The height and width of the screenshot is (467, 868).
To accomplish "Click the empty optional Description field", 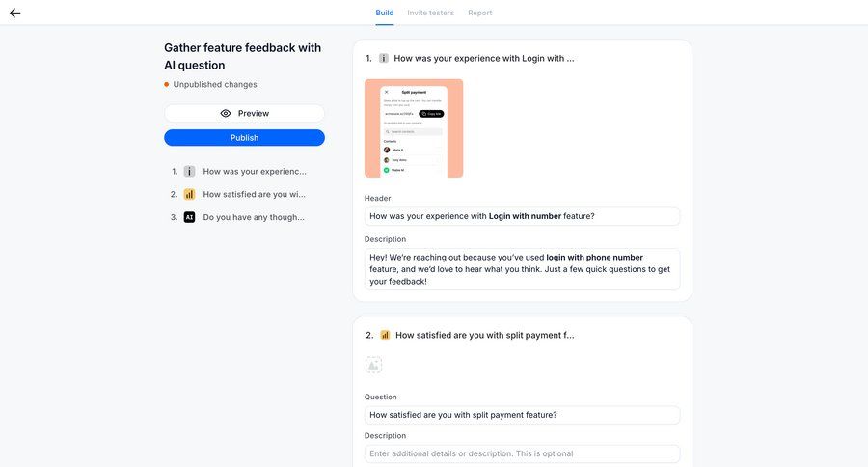I will tap(522, 453).
